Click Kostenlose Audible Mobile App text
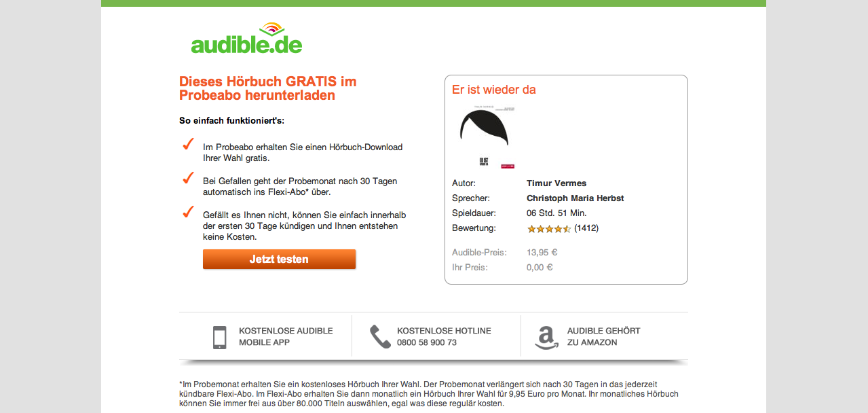This screenshot has width=868, height=413. click(286, 336)
